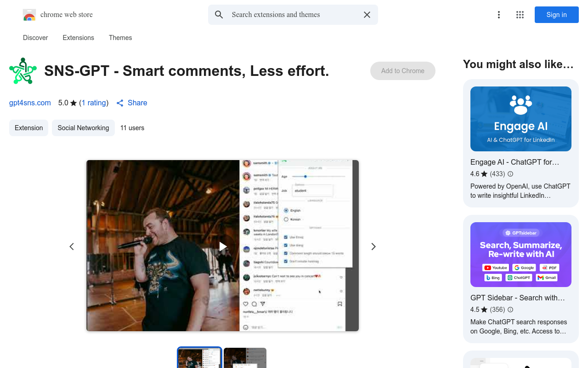
Task: Open the Discover tab
Action: [35, 38]
